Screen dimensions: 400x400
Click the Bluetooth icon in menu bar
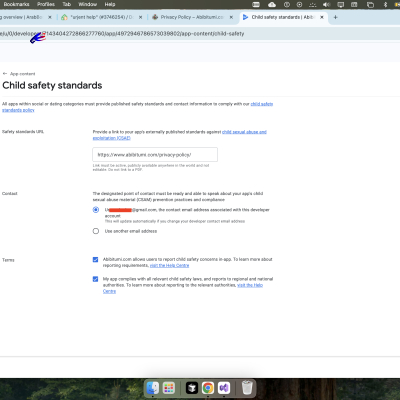pyautogui.click(x=385, y=4)
